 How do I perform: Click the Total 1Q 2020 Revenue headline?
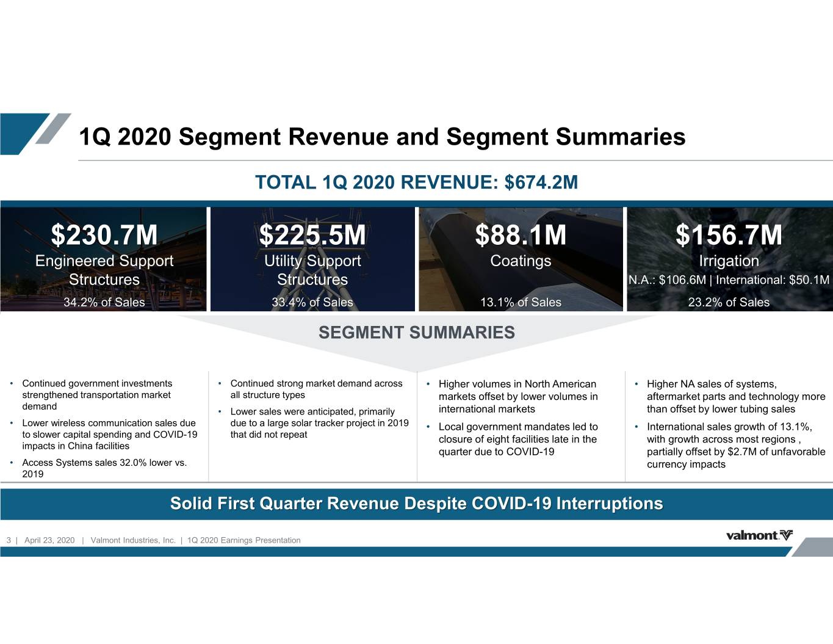tap(416, 182)
